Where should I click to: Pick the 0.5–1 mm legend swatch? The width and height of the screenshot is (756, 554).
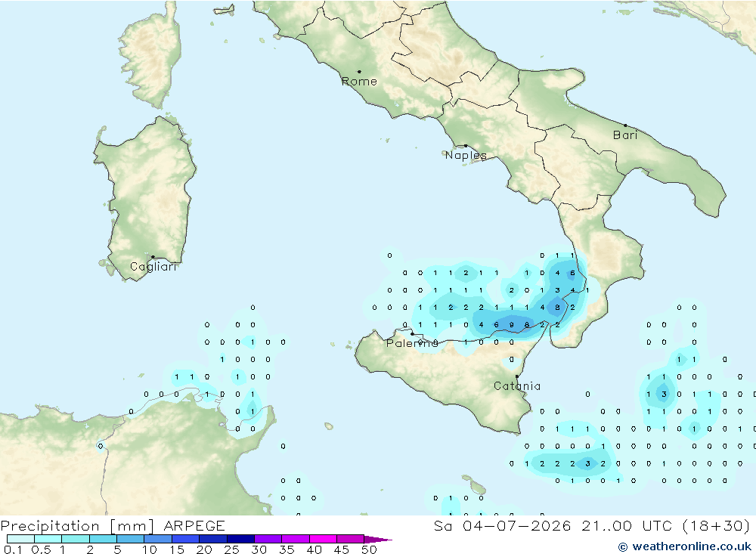click(x=48, y=539)
